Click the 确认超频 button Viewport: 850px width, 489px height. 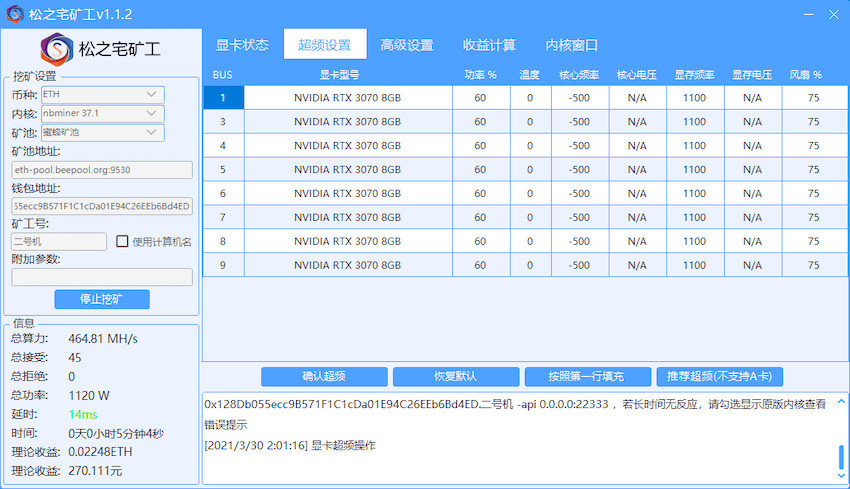324,376
